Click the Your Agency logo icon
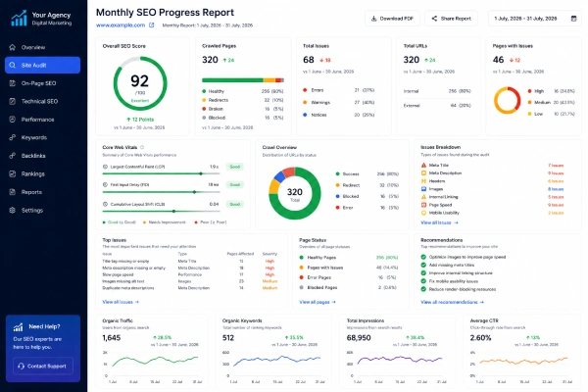The image size is (588, 392). pyautogui.click(x=19, y=18)
